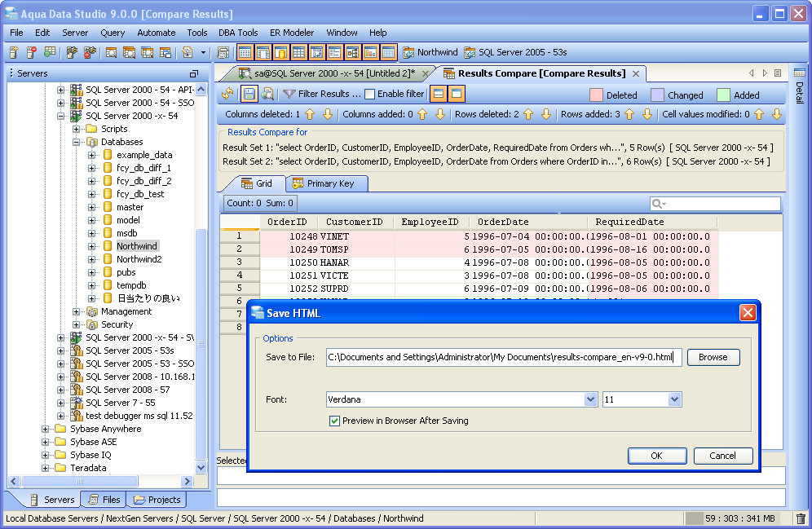
Task: Open the Detail side panel icon
Action: click(800, 73)
